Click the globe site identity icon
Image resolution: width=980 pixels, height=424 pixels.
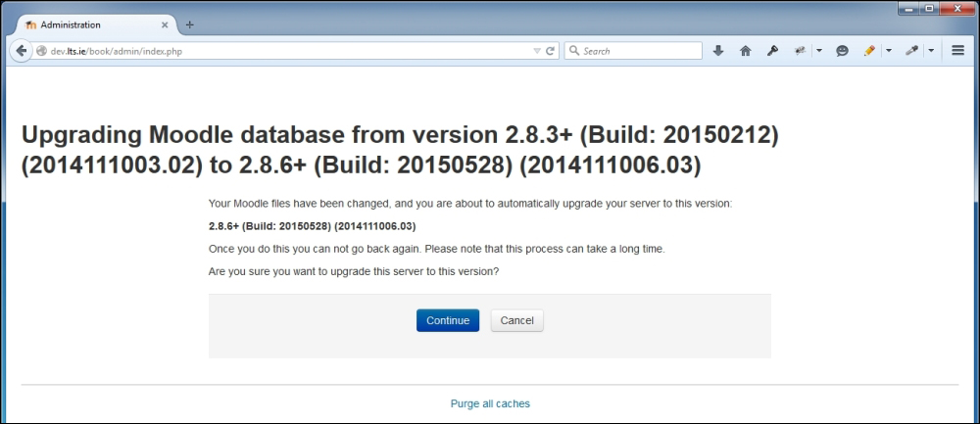point(41,51)
